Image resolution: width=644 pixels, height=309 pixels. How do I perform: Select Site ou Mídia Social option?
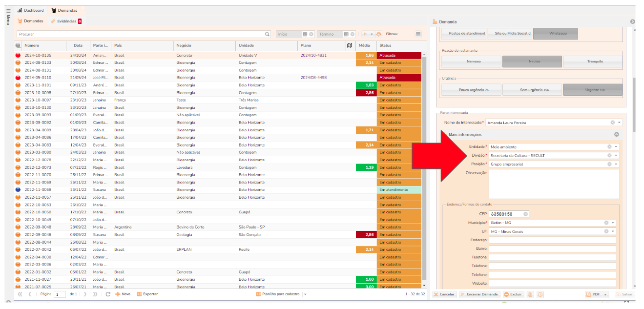point(510,34)
